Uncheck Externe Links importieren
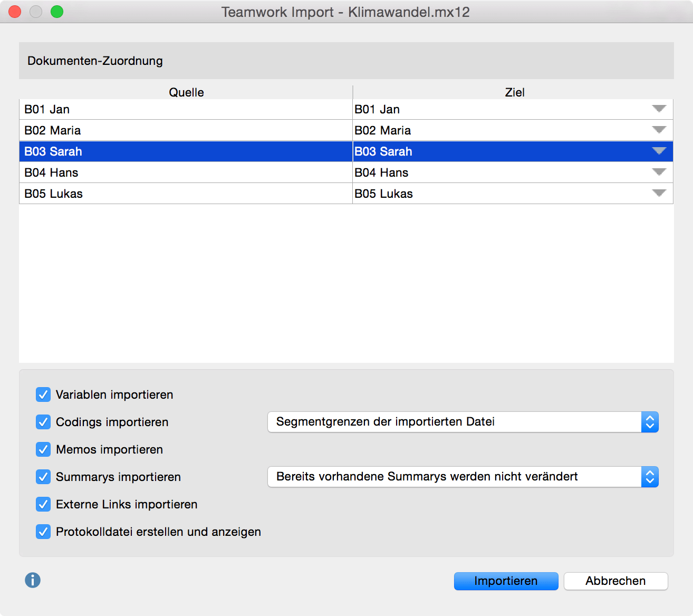The height and width of the screenshot is (616, 693). pyautogui.click(x=43, y=504)
